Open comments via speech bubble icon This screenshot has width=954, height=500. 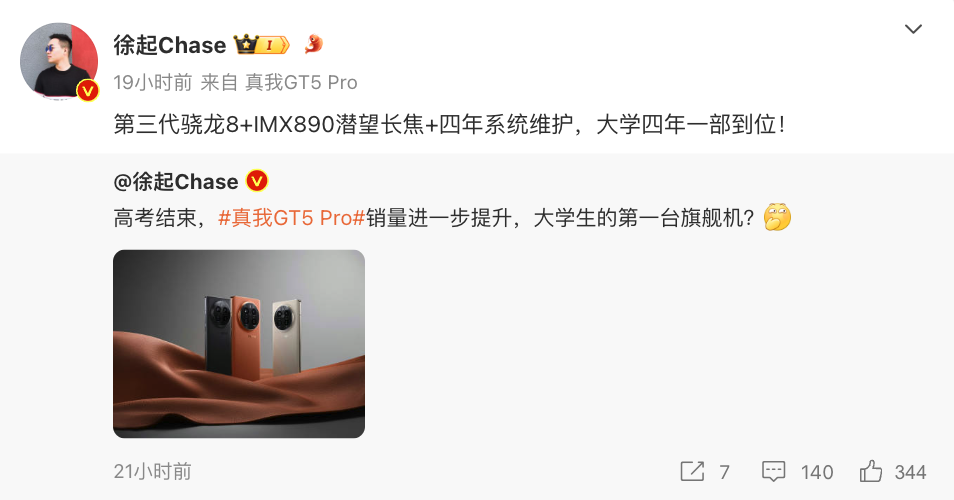point(773,471)
